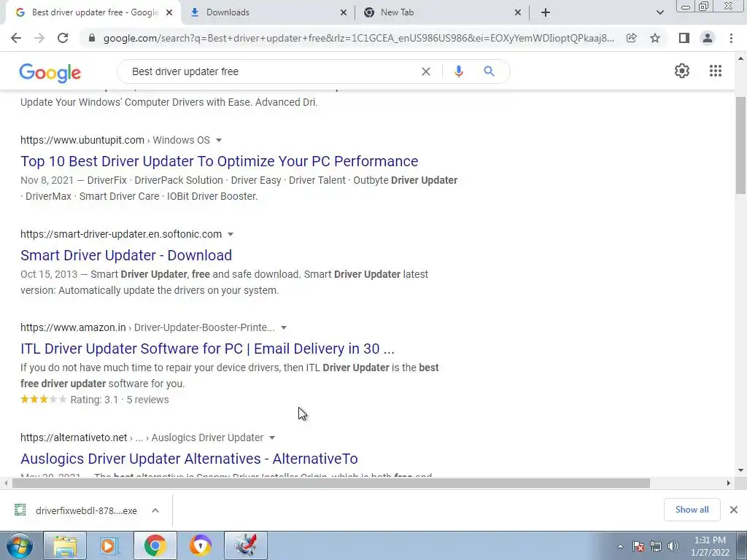Close the New Tab tab
747x560 pixels.
518,12
